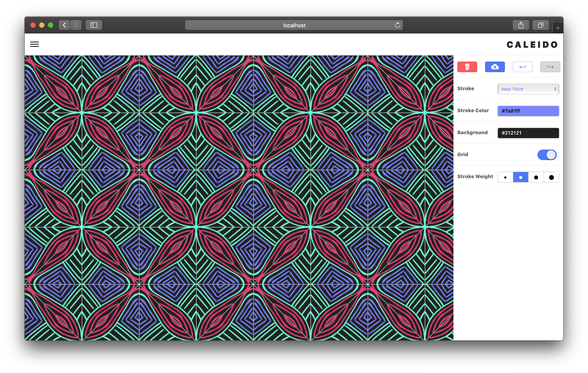
Task: Click the CALEIDO logo title
Action: point(532,45)
